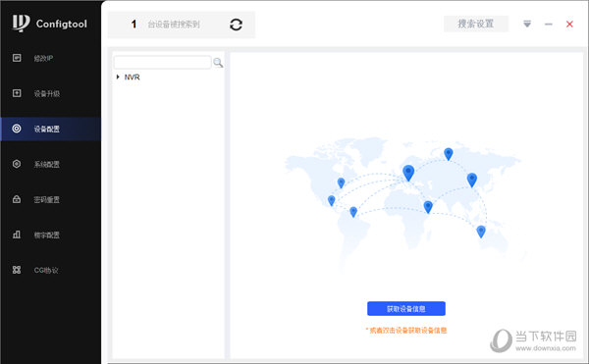Viewport: 589px width, 364px height.
Task: Expand the NVR tree node arrow
Action: (118, 77)
